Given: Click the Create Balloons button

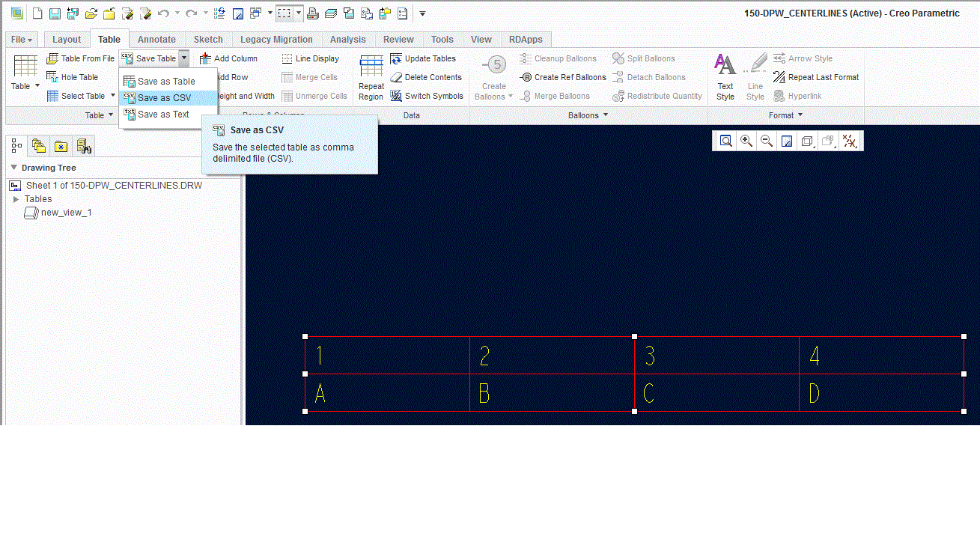Looking at the screenshot, I should pos(494,77).
